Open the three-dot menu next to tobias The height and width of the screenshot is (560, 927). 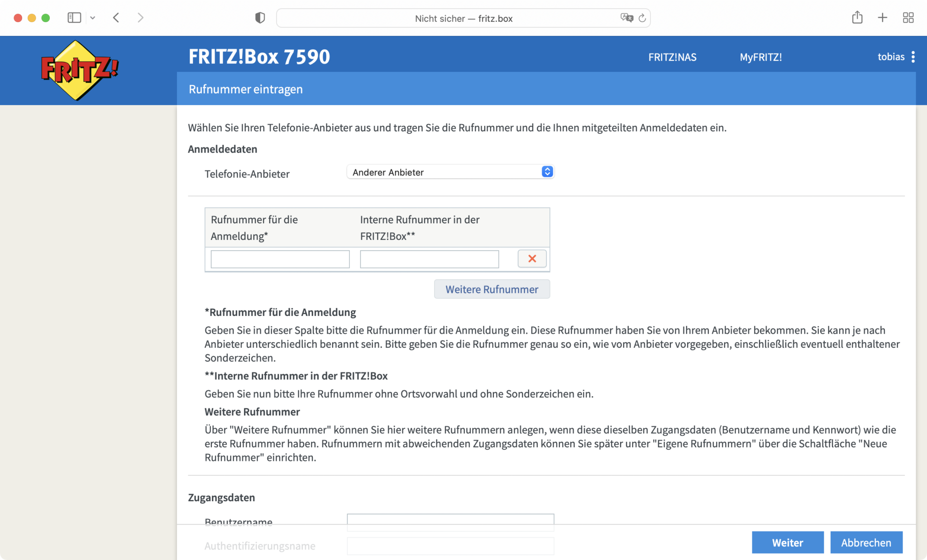913,57
